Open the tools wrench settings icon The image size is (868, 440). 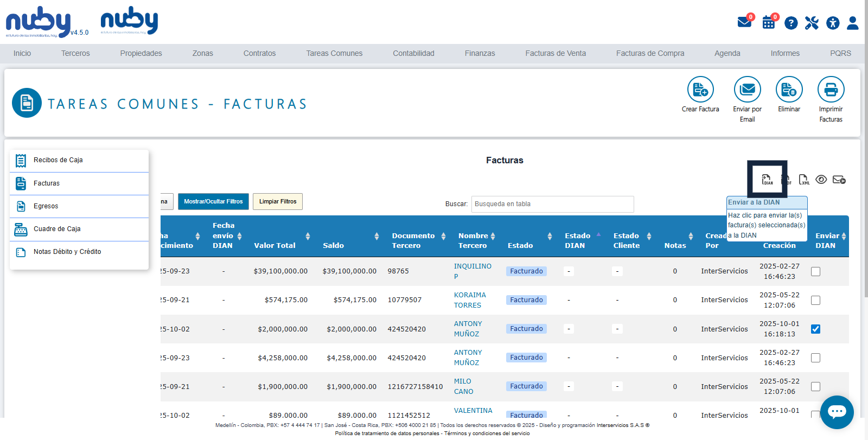(812, 23)
